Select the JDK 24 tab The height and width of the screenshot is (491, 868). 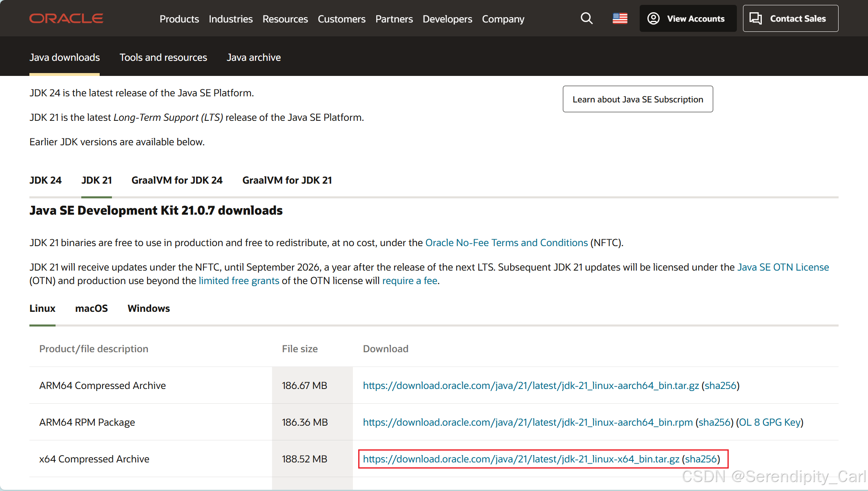45,180
